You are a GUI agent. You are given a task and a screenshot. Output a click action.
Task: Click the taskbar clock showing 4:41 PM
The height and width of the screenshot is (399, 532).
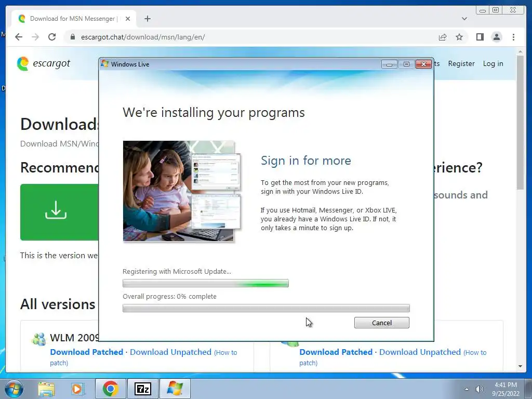coord(506,389)
